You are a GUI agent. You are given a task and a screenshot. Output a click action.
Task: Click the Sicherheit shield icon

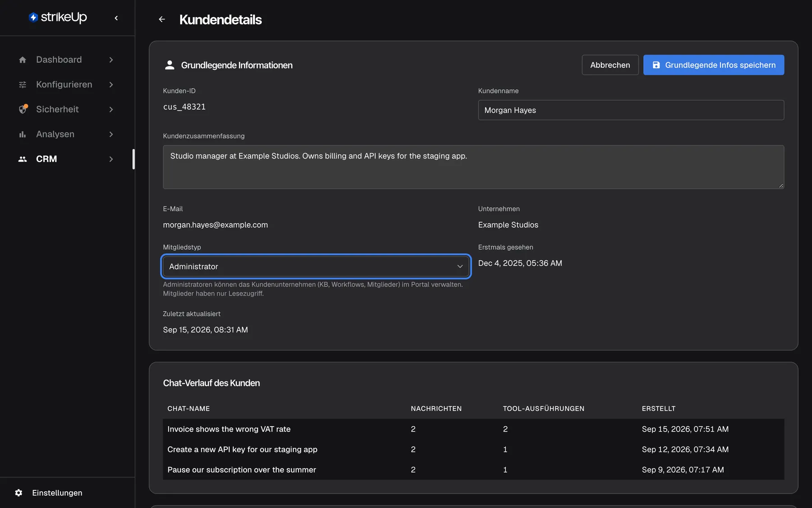23,109
